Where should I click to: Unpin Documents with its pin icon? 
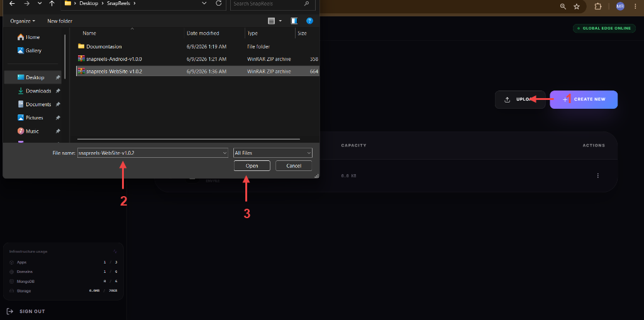click(x=58, y=104)
